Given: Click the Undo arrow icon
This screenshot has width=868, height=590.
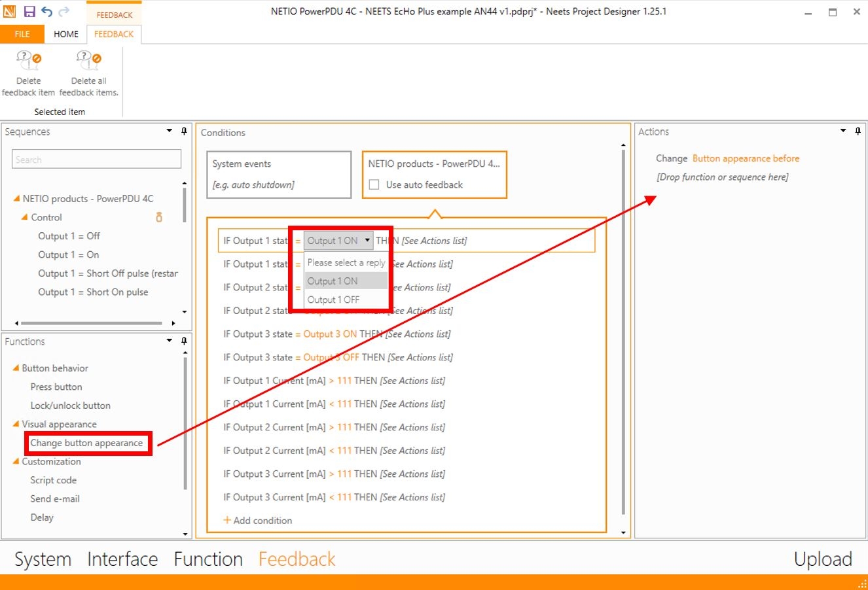Looking at the screenshot, I should [x=46, y=11].
